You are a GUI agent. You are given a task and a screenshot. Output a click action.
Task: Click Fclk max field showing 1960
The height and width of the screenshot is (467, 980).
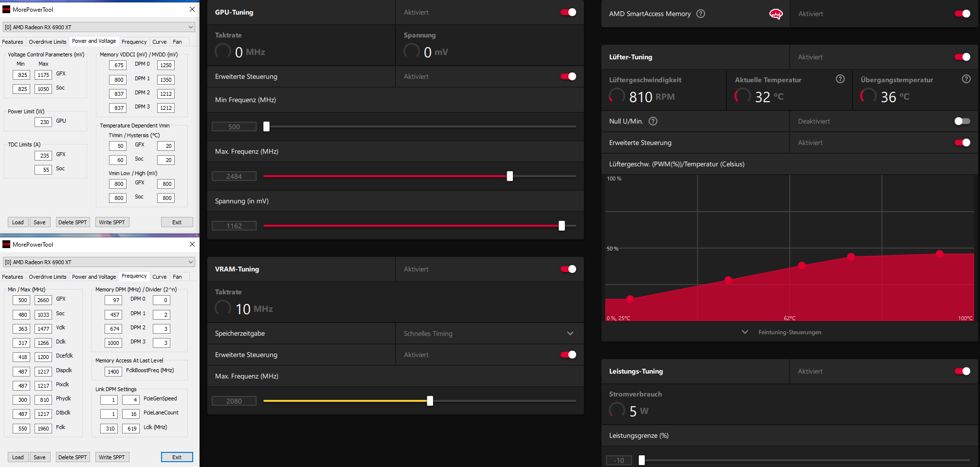pyautogui.click(x=43, y=429)
